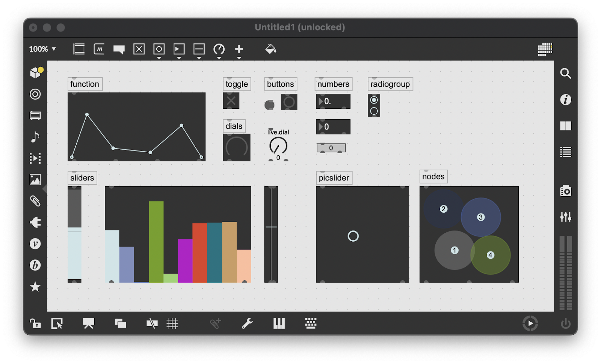
Task: Click the wrench icon in the bottom toolbar
Action: pyautogui.click(x=248, y=323)
